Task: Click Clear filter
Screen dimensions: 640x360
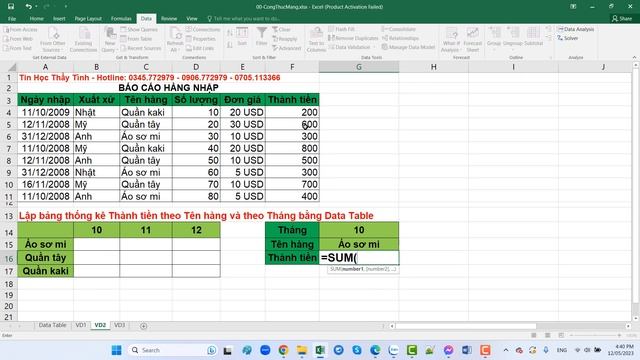Action: tap(282, 29)
